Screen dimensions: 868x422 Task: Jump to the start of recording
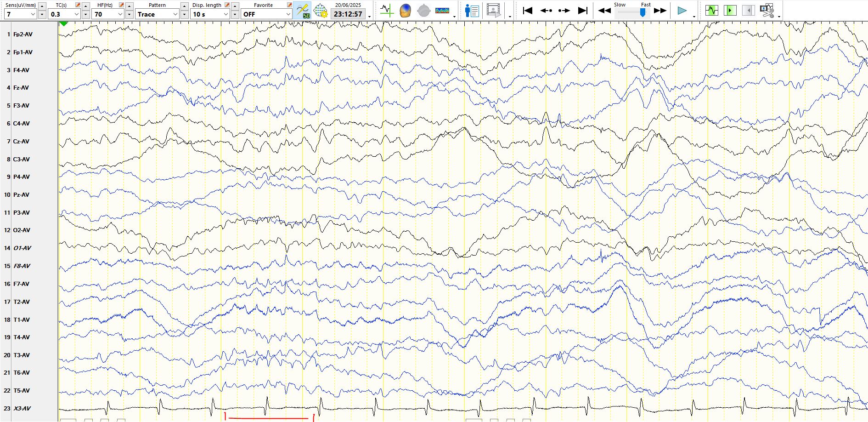(528, 10)
